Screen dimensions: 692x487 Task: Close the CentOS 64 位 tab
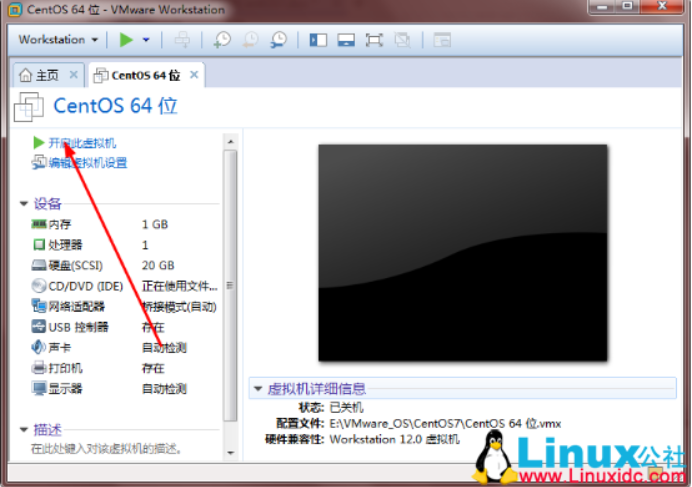[194, 75]
